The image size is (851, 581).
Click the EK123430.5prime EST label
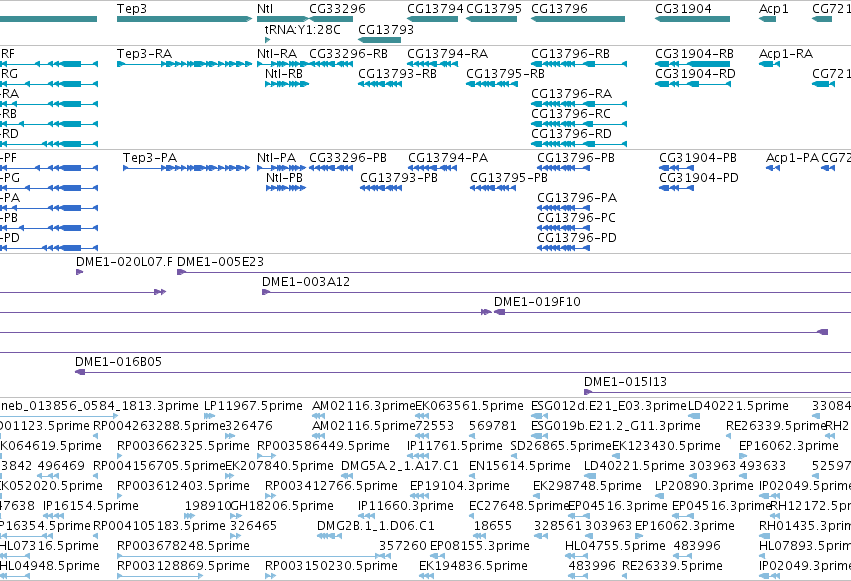click(x=666, y=446)
